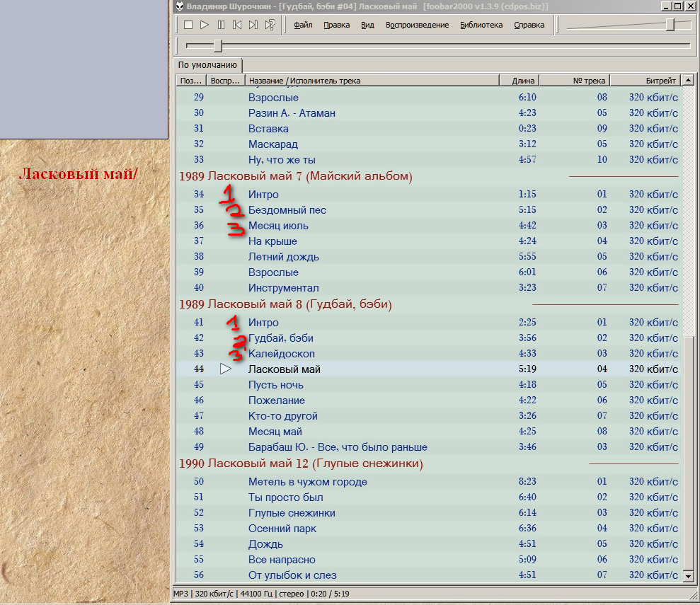
Task: Click the foobar2000 alien icon in title bar
Action: point(179,6)
